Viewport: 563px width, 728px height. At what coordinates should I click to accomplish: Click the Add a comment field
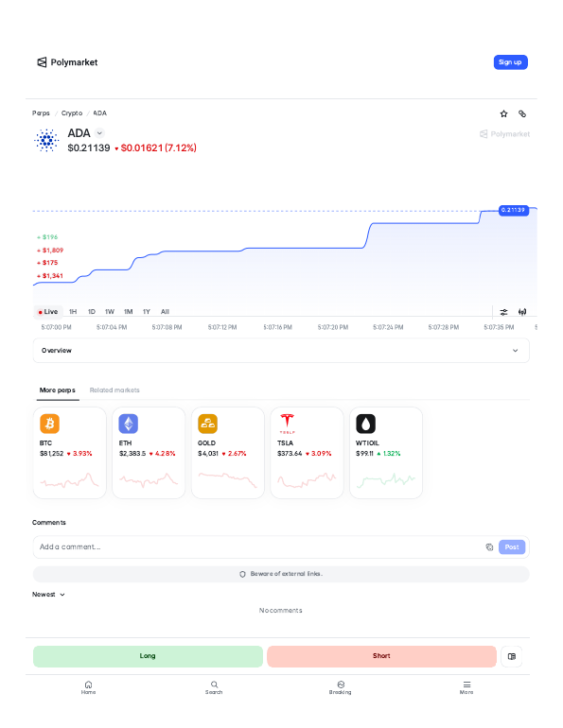click(x=257, y=546)
